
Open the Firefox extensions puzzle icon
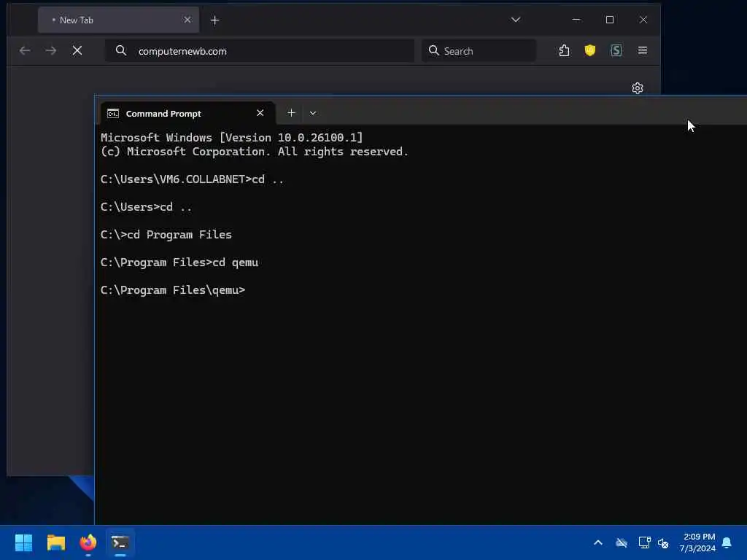pyautogui.click(x=564, y=50)
